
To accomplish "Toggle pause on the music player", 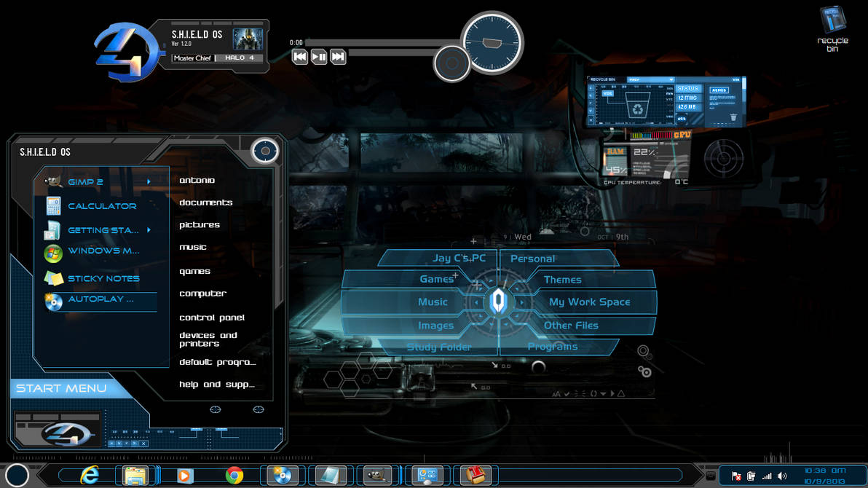I will click(x=318, y=56).
